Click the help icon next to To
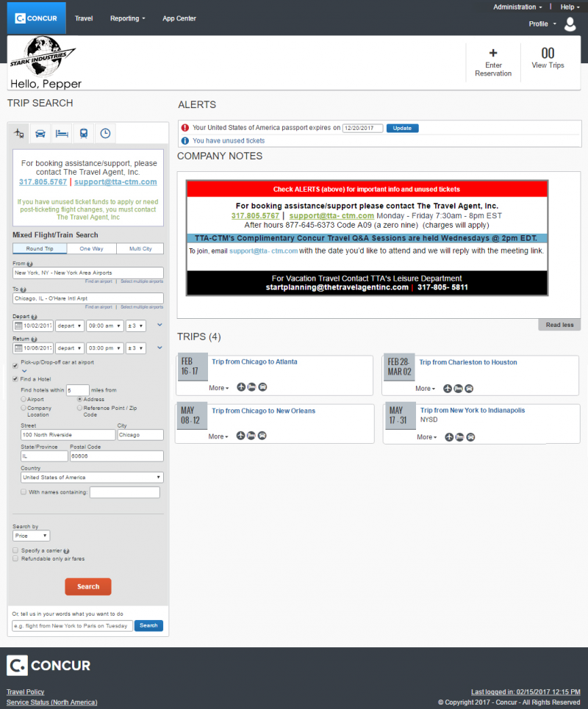This screenshot has width=588, height=709. [23, 289]
